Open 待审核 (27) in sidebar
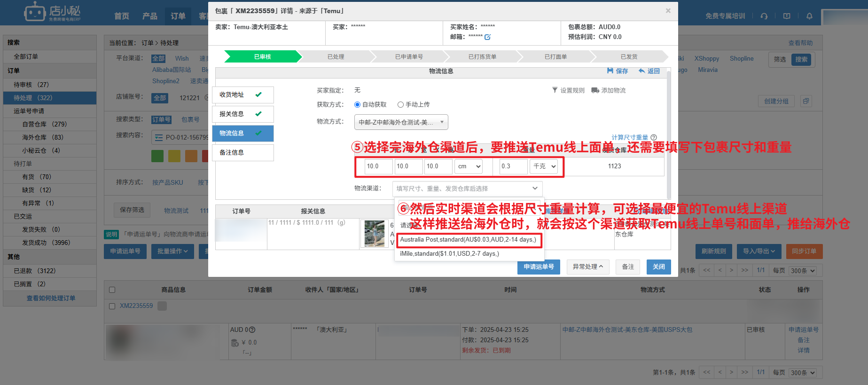 click(x=50, y=85)
